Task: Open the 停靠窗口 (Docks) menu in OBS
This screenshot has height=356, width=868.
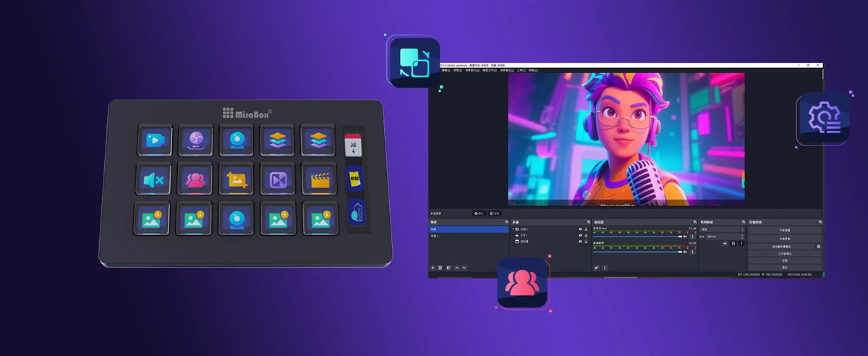Action: (x=472, y=70)
